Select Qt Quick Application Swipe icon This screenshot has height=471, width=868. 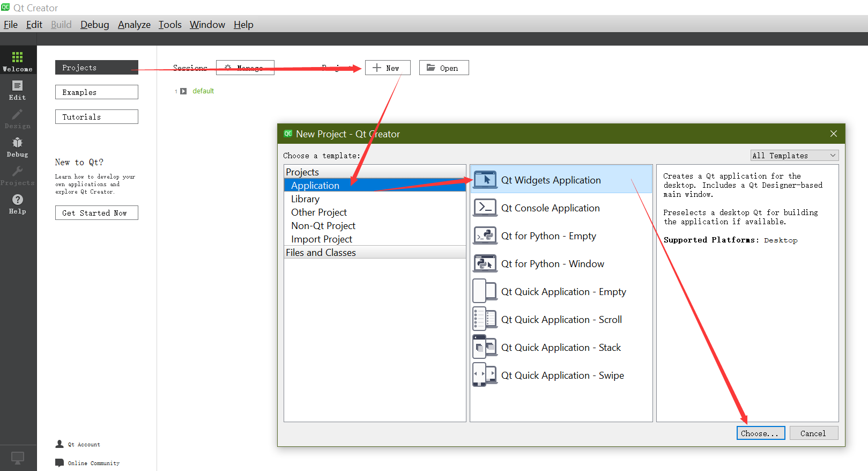click(x=485, y=375)
